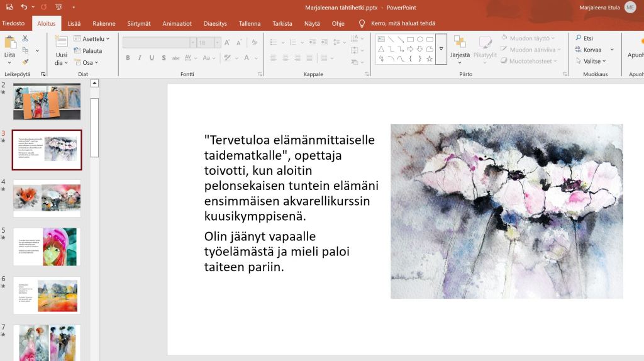The image size is (644, 361).
Task: Open the Aa change case dropdown
Action: tap(208, 58)
